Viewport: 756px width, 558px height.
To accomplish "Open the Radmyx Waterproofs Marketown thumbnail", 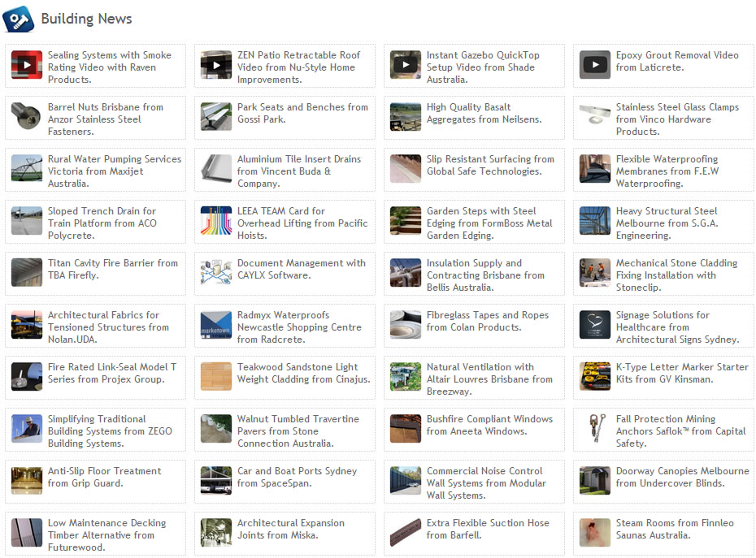I will click(216, 325).
